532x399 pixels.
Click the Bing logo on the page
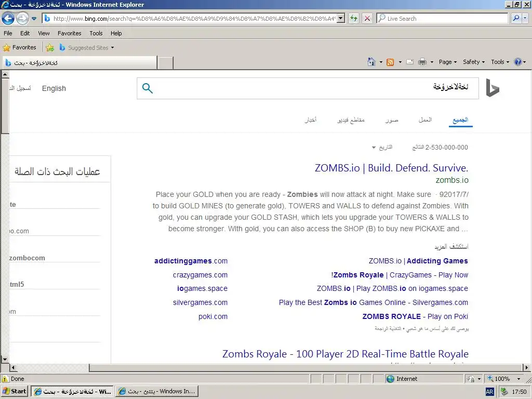click(493, 88)
